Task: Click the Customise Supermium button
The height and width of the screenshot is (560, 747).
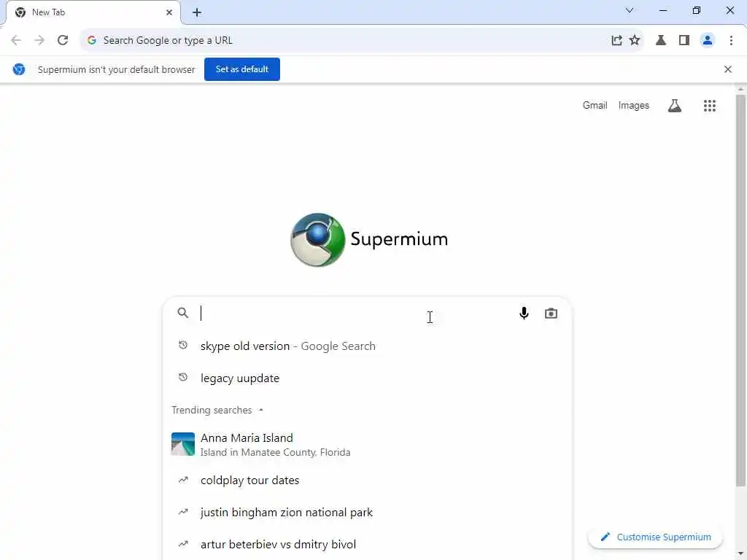Action: tap(656, 537)
